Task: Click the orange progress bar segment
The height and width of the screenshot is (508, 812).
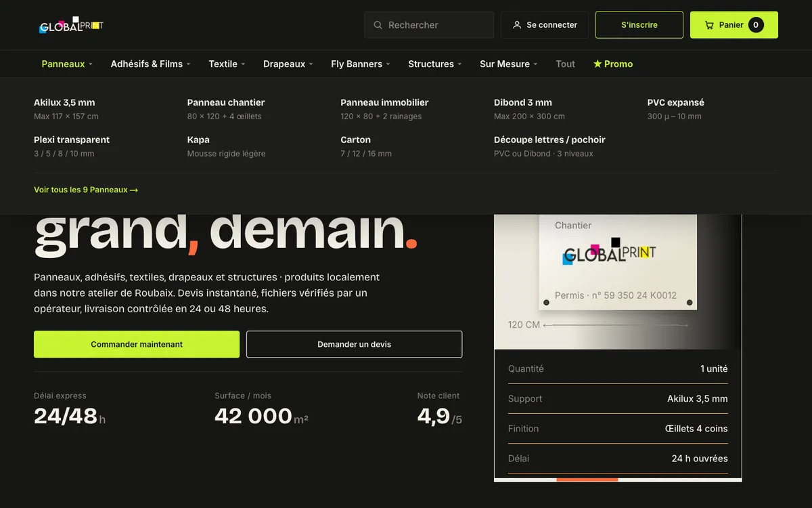Action: coord(587,480)
